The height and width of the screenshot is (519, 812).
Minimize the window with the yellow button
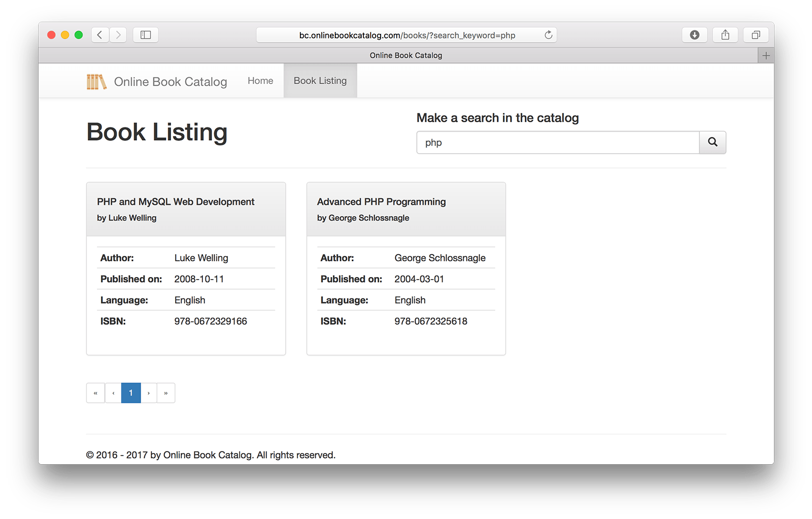click(65, 34)
